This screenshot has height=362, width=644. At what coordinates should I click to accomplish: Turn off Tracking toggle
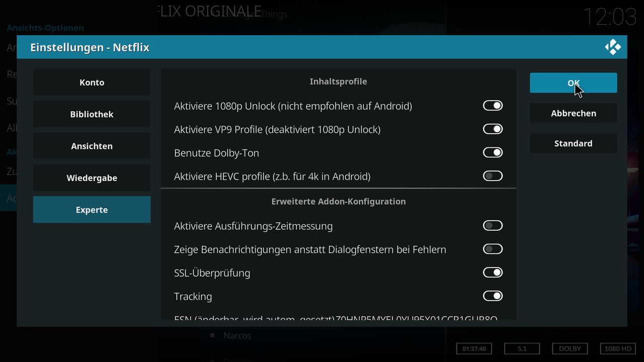click(x=493, y=296)
